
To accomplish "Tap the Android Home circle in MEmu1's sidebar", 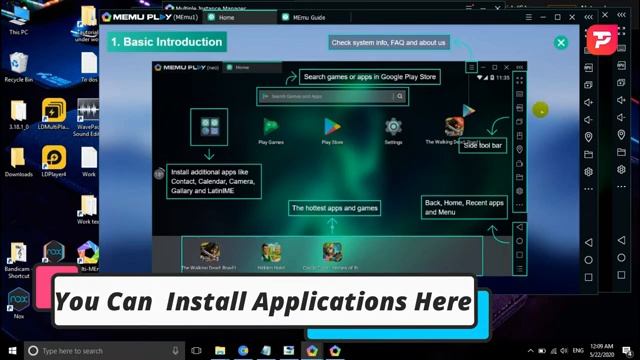I will pos(588,260).
